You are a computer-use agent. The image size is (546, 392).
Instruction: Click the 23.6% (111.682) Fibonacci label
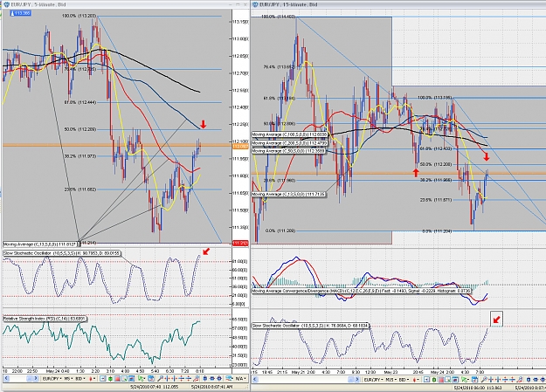(80, 189)
